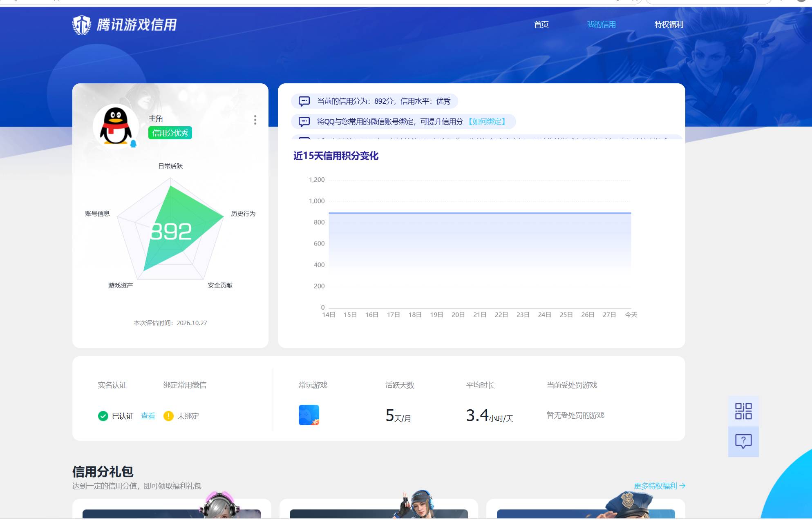
Task: Click the yellow 未绑定 warning icon
Action: 168,416
